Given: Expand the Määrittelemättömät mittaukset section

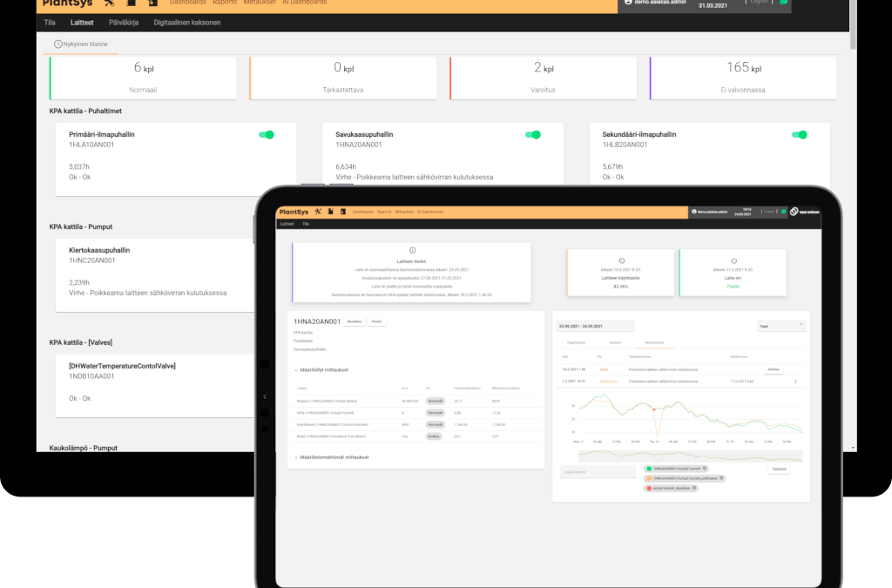Looking at the screenshot, I should coord(331,457).
